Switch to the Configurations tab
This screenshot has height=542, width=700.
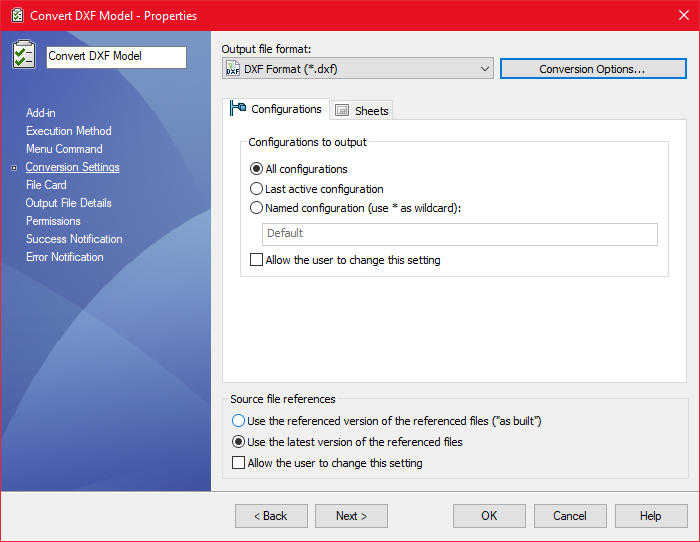(x=276, y=109)
